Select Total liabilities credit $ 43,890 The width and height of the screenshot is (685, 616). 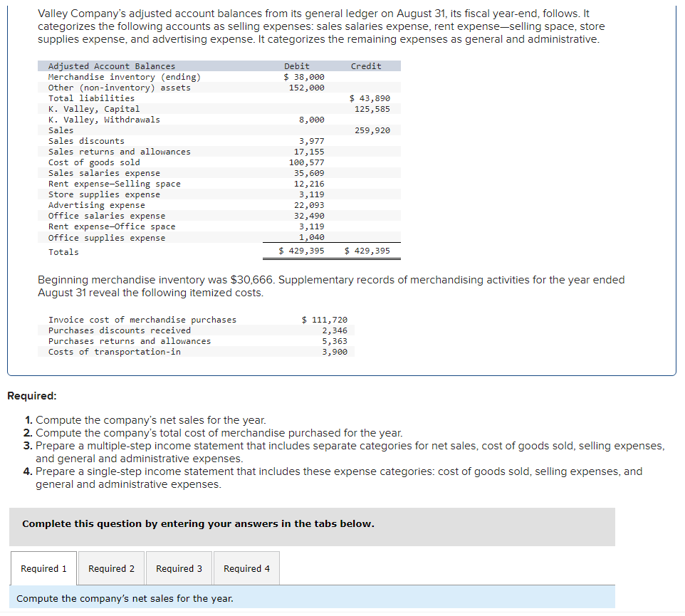(x=370, y=98)
